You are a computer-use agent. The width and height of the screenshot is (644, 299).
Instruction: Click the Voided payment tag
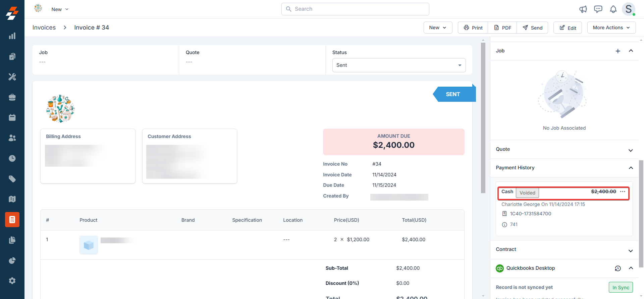(x=527, y=193)
